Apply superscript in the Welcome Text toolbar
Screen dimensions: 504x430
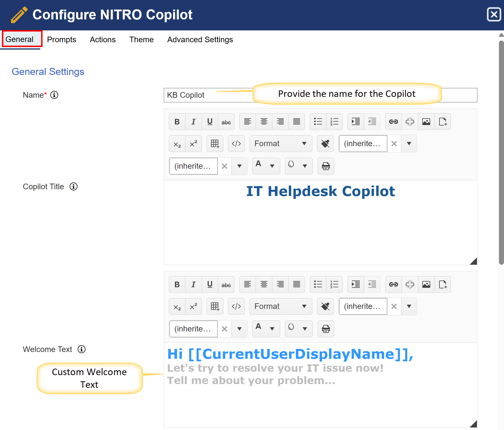[x=193, y=306]
